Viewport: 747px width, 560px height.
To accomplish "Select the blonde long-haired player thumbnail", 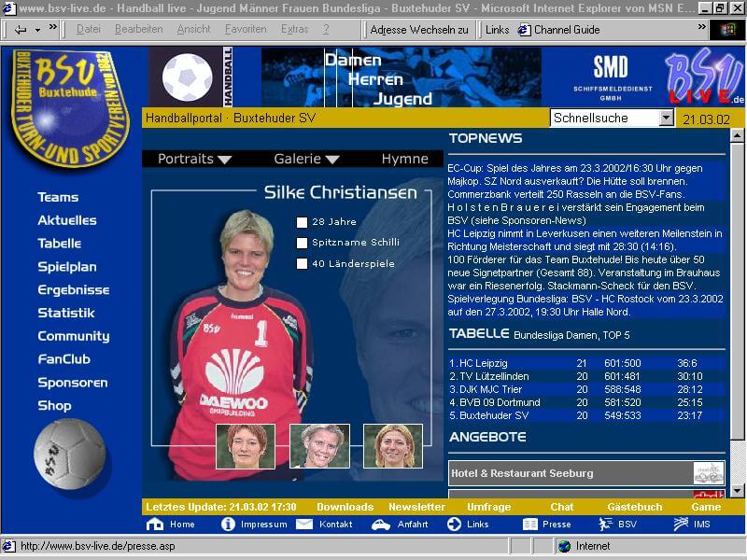I will 393,446.
